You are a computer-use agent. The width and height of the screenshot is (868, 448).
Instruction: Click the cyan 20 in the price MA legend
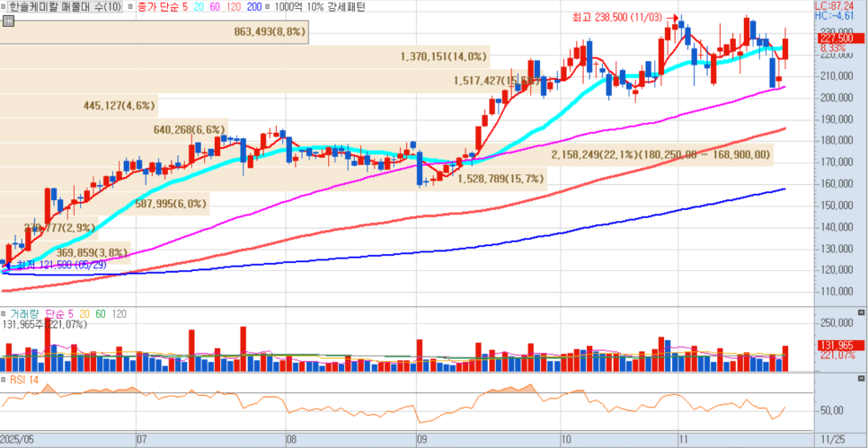(x=199, y=6)
